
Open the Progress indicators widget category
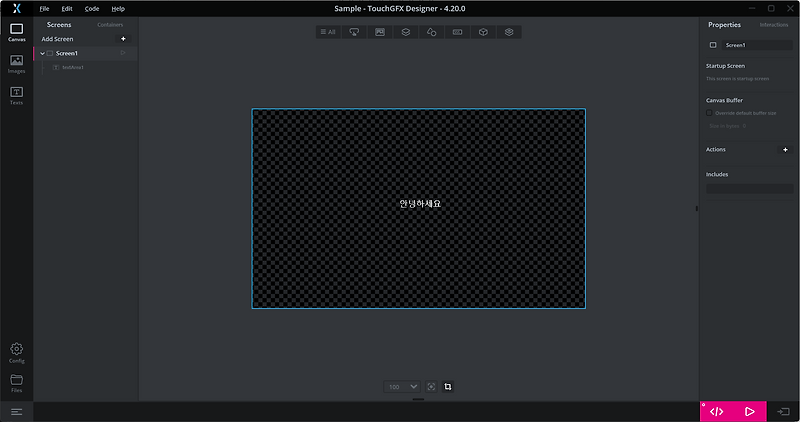457,32
